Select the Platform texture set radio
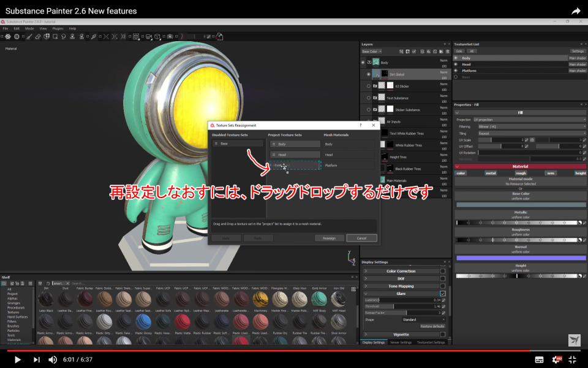Image resolution: width=588 pixels, height=368 pixels. pos(456,71)
